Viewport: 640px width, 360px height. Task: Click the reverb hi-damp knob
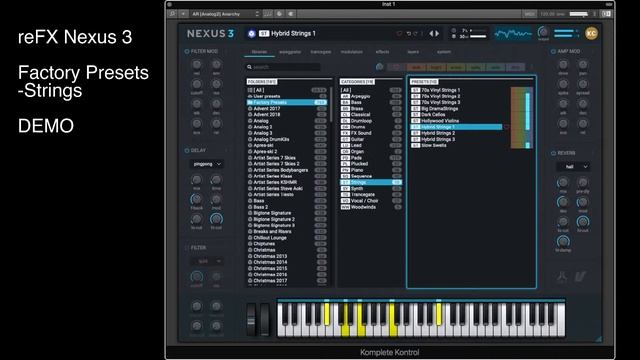563,241
